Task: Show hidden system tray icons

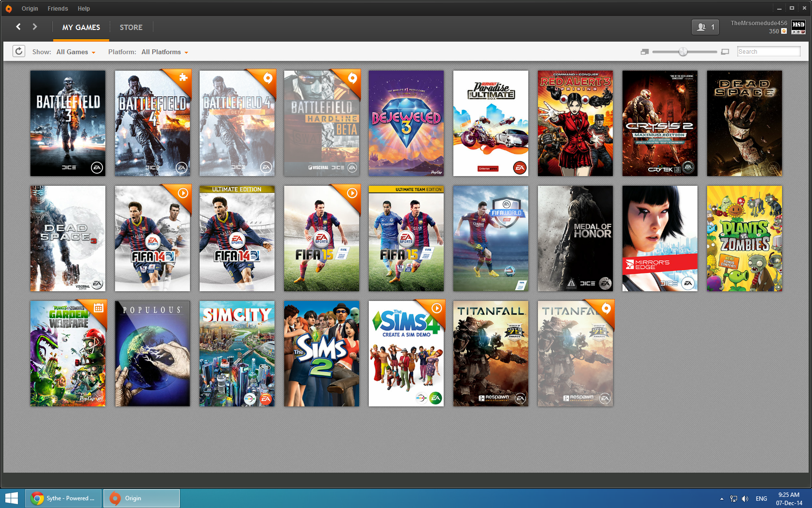Action: 722,499
